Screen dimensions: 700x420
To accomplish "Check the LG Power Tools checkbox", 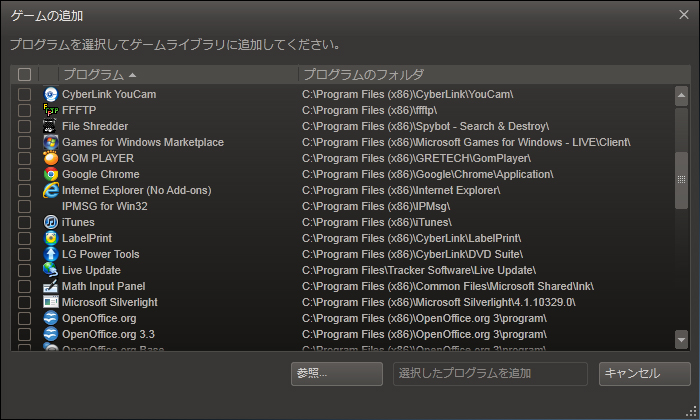I will pos(25,254).
